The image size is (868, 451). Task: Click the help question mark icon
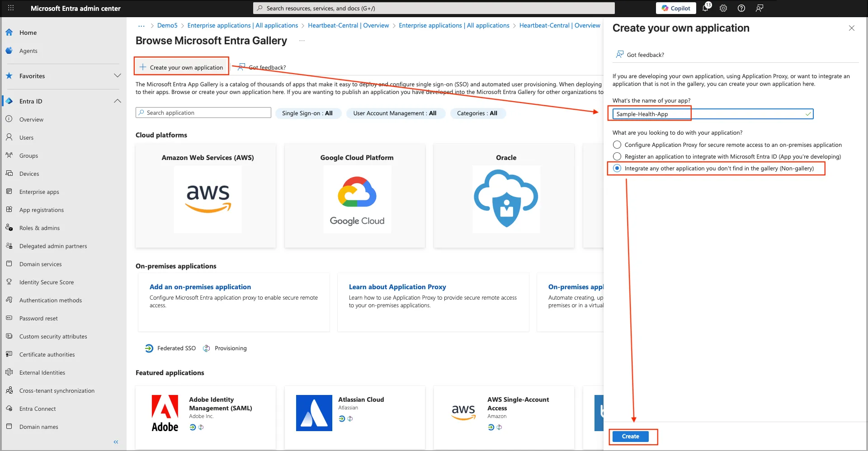click(x=741, y=8)
